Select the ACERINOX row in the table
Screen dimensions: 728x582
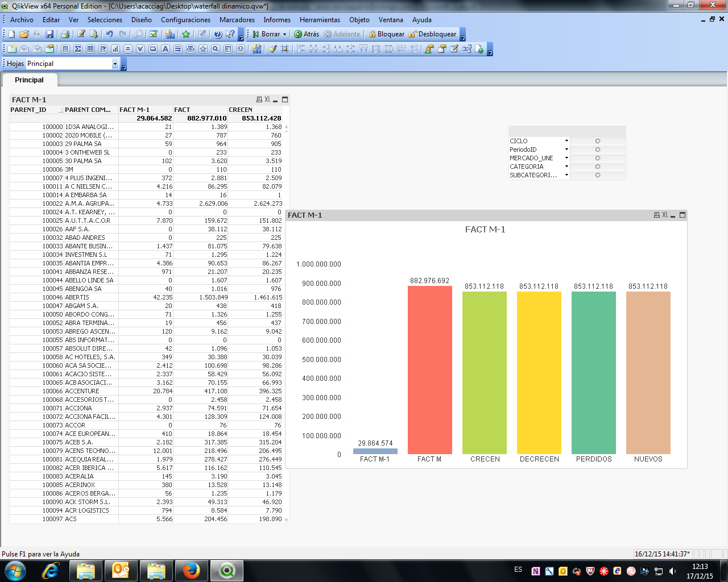tap(146, 485)
